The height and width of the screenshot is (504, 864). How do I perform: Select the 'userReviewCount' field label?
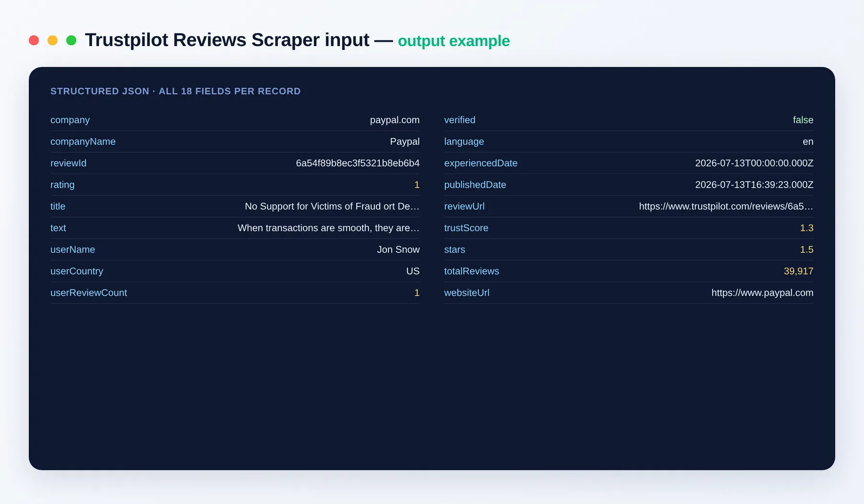pos(89,293)
